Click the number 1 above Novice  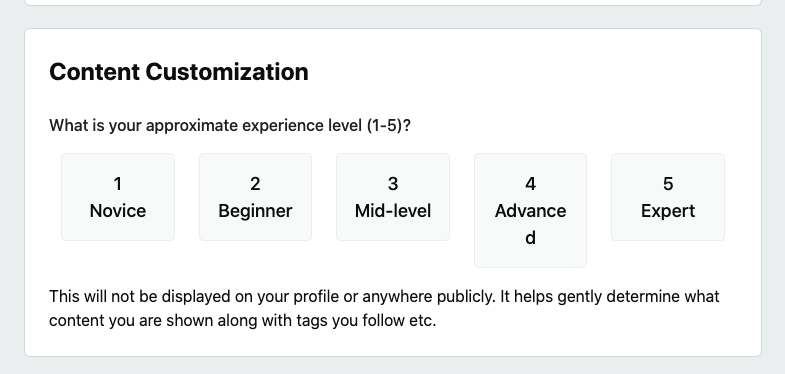pyautogui.click(x=118, y=184)
